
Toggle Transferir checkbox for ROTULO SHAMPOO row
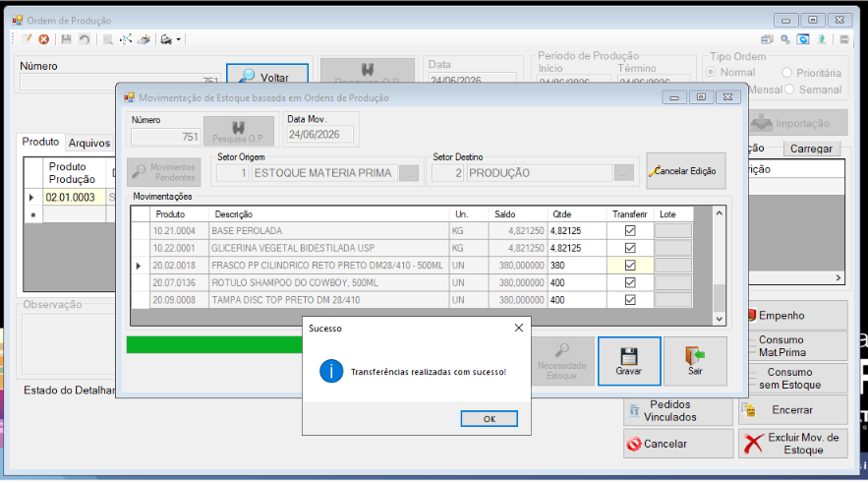click(630, 282)
